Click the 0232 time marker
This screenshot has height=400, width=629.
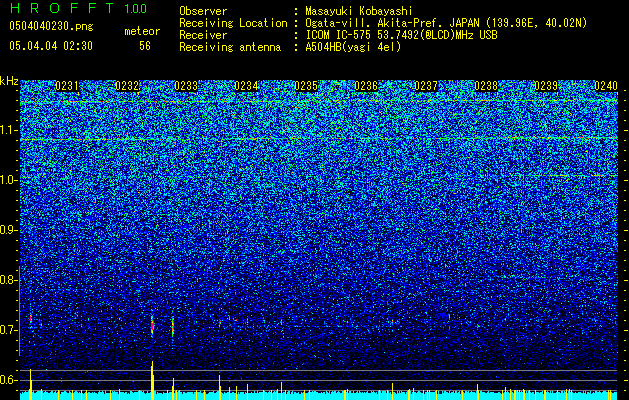click(x=127, y=86)
